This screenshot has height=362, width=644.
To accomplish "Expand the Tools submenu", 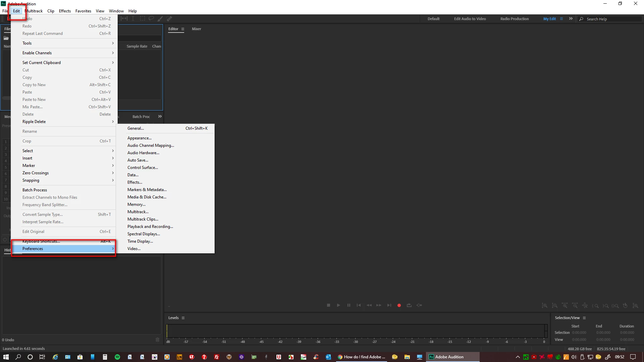I will (67, 43).
